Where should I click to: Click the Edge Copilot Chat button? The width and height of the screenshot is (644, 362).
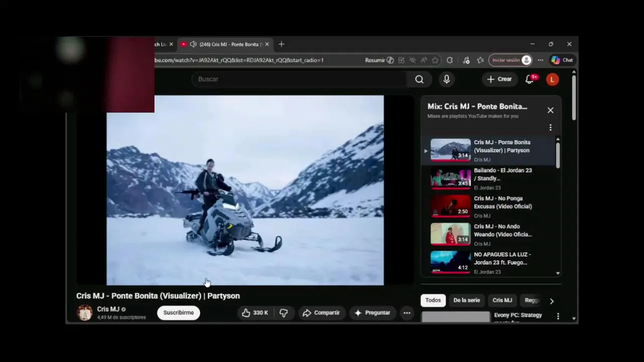pyautogui.click(x=562, y=60)
